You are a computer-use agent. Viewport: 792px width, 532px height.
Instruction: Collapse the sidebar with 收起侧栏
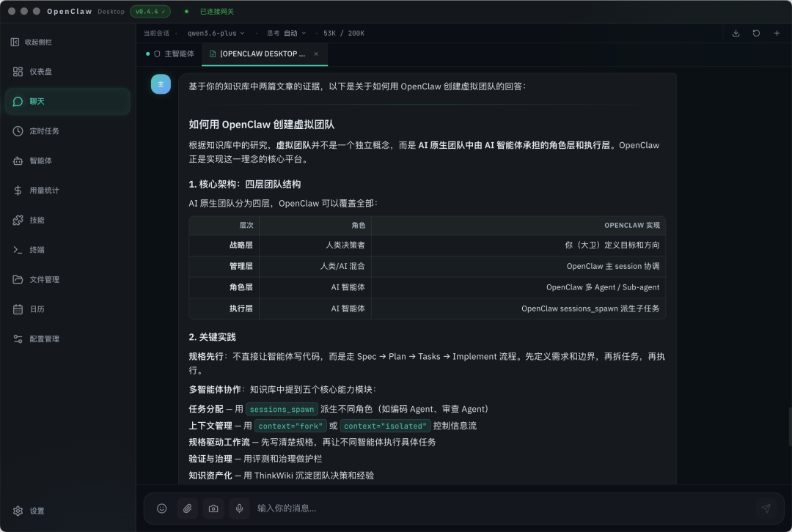click(x=32, y=42)
